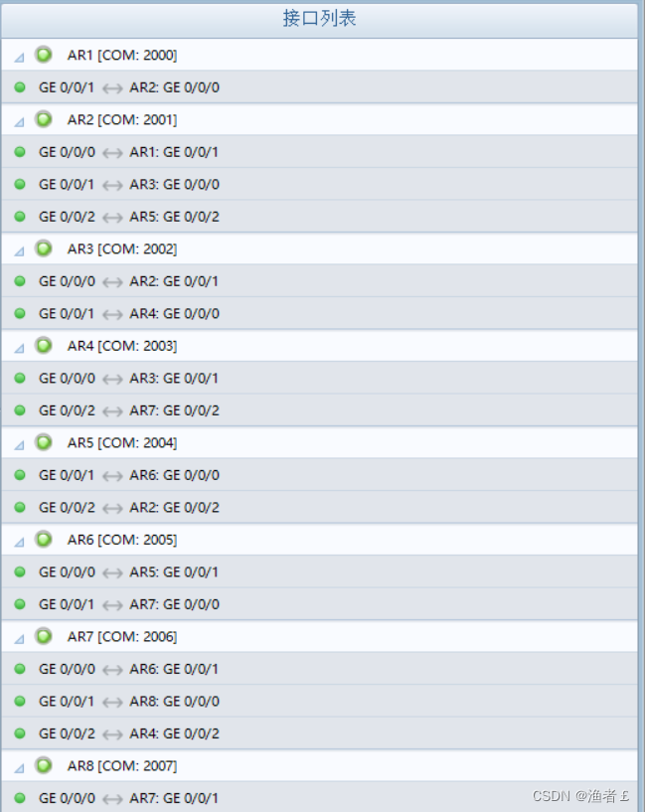Click the AR7 green status icon
The width and height of the screenshot is (645, 812).
44,635
